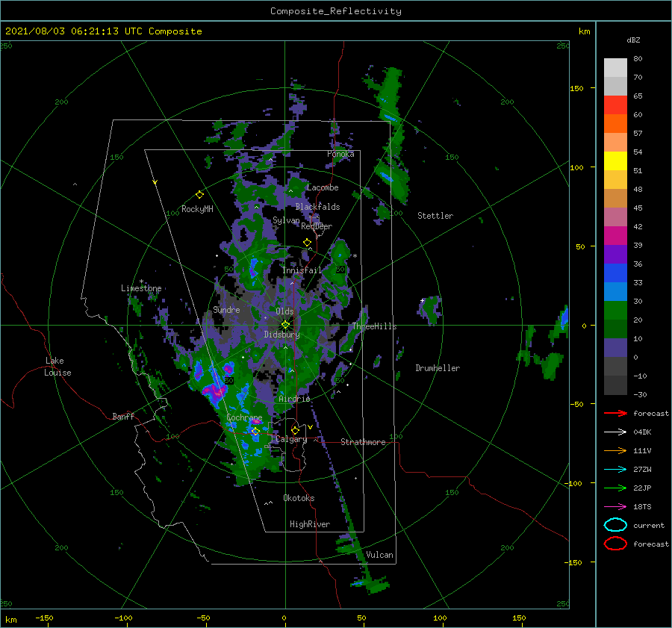This screenshot has width=672, height=628.
Task: Click the dBZ legend heading
Action: (633, 40)
